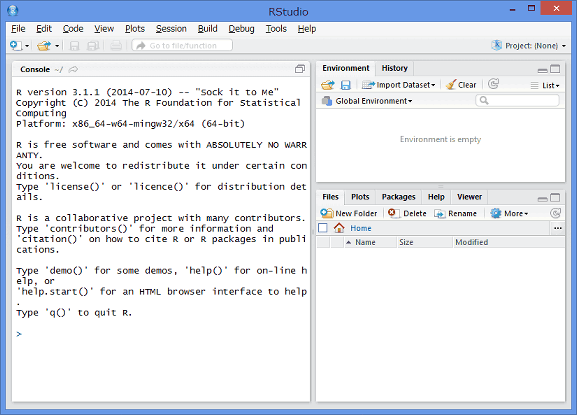Open the Session menu
The width and height of the screenshot is (577, 415).
point(171,29)
